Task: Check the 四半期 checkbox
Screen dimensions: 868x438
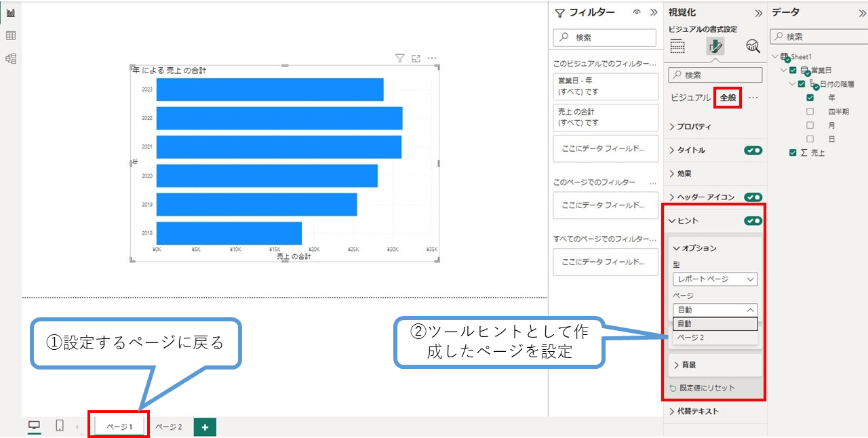Action: click(810, 112)
